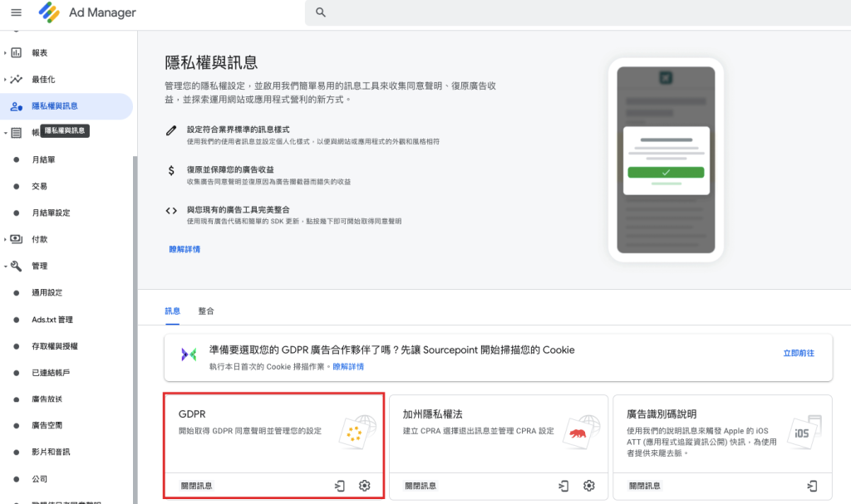
Task: Click the 最佳化 sparkline icon
Action: coord(17,79)
